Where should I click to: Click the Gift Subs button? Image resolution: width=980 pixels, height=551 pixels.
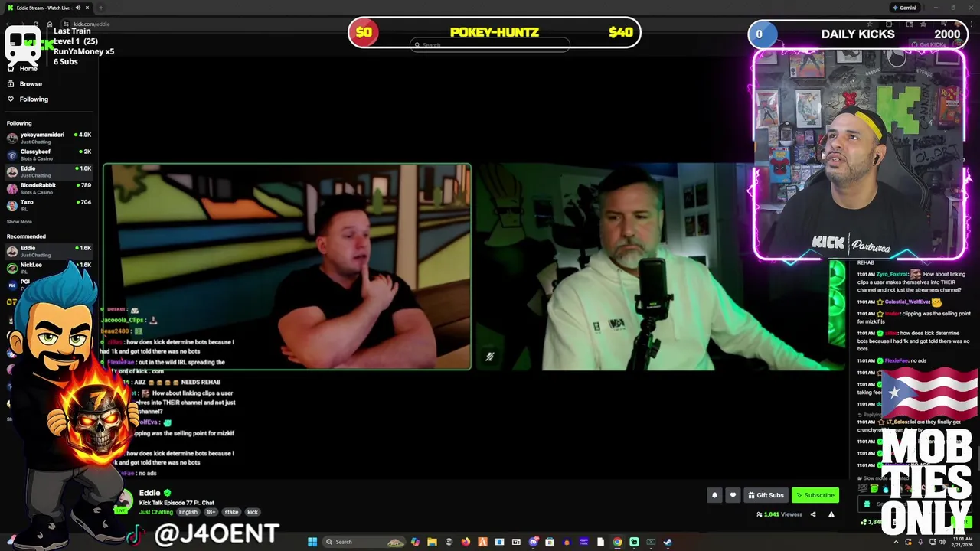click(x=766, y=495)
